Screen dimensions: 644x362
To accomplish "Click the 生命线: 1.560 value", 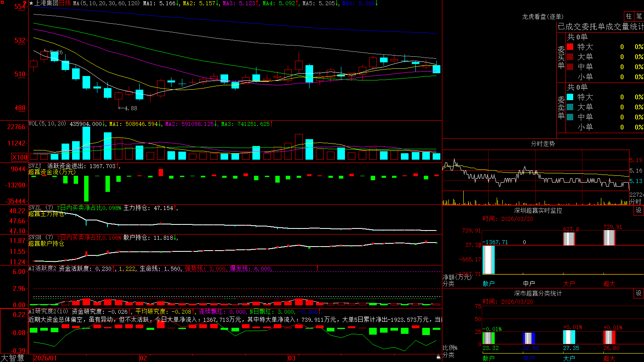I will click(x=160, y=268).
